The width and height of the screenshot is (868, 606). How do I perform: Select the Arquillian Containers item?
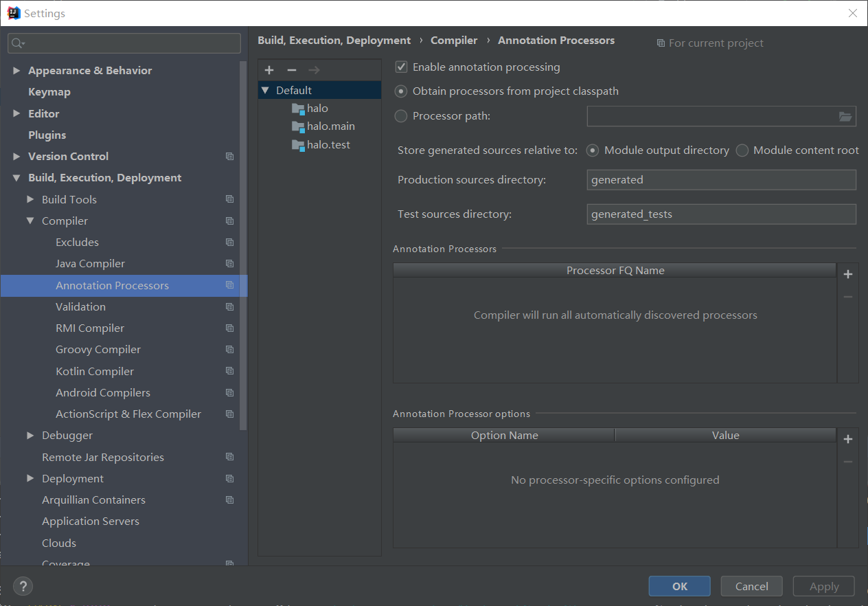click(x=93, y=500)
